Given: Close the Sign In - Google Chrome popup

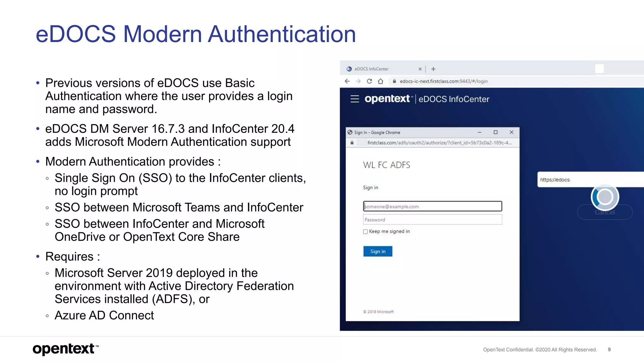Looking at the screenshot, I should click(x=512, y=132).
